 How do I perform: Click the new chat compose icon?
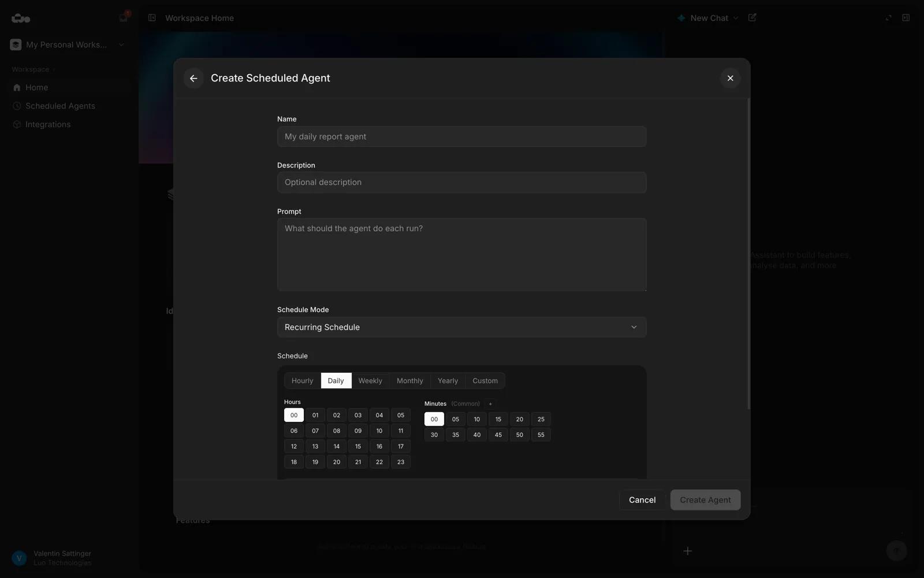[752, 18]
